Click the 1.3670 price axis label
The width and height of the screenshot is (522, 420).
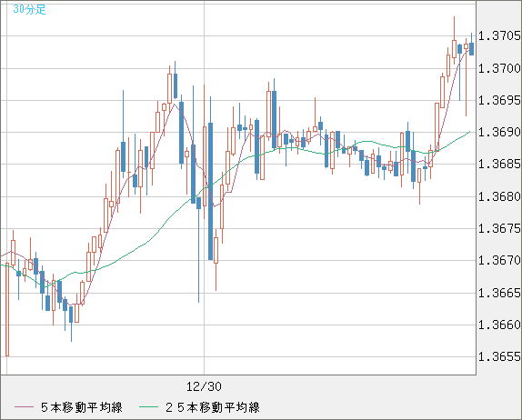[x=499, y=260]
